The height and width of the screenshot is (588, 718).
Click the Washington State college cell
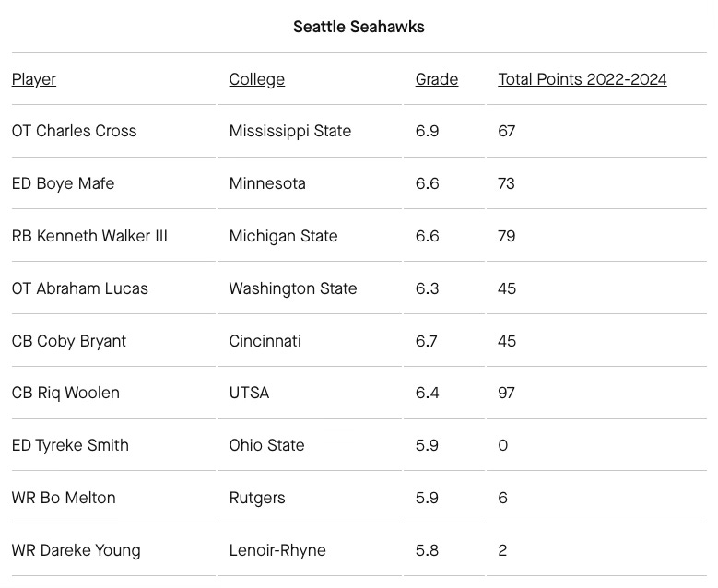click(293, 288)
